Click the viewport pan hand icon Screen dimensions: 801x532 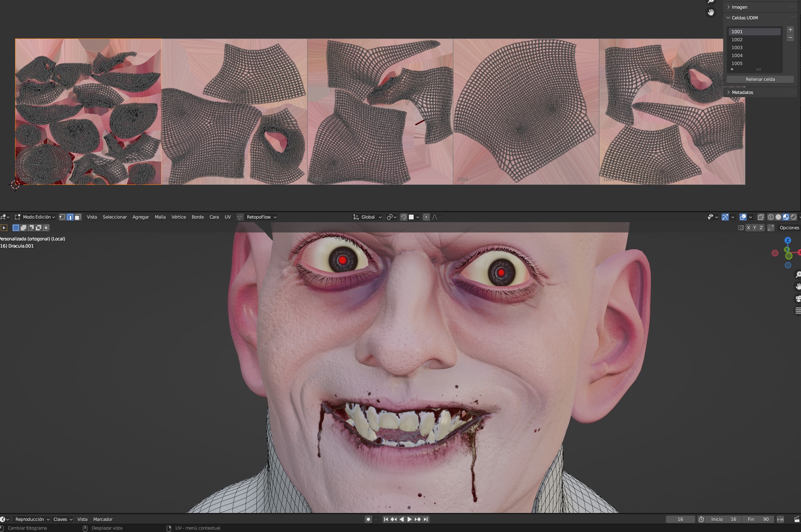(x=798, y=286)
